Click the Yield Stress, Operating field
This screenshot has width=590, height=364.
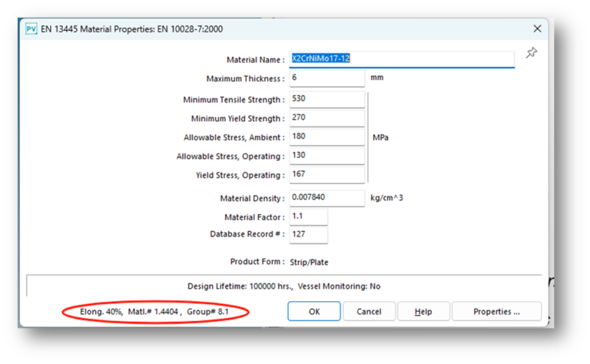click(326, 175)
